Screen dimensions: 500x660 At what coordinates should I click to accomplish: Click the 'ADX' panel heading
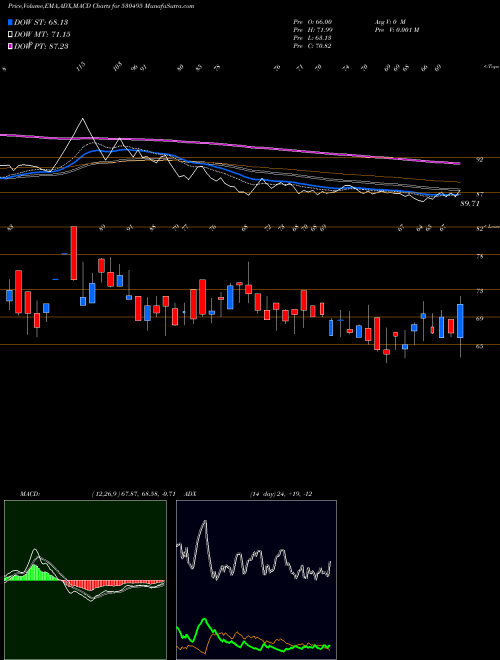(189, 494)
